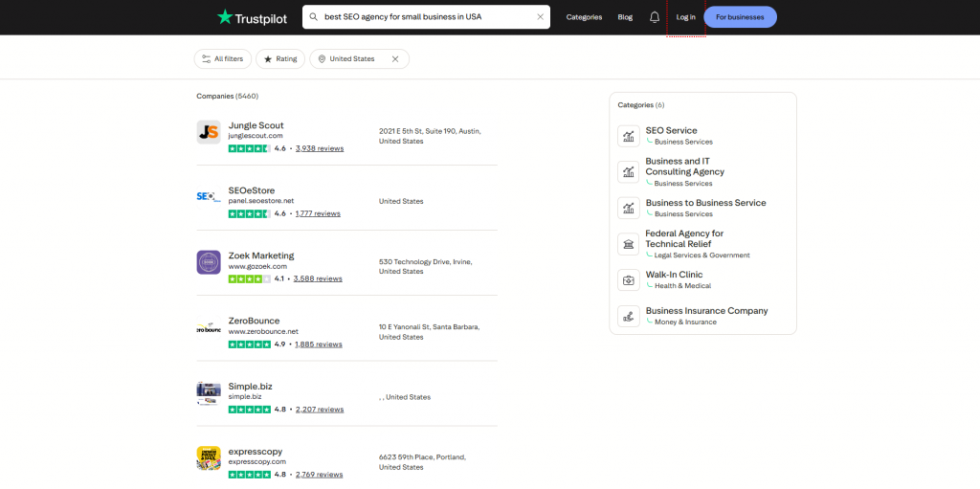
Task: Click the Companies (5460) heading
Action: pyautogui.click(x=227, y=97)
